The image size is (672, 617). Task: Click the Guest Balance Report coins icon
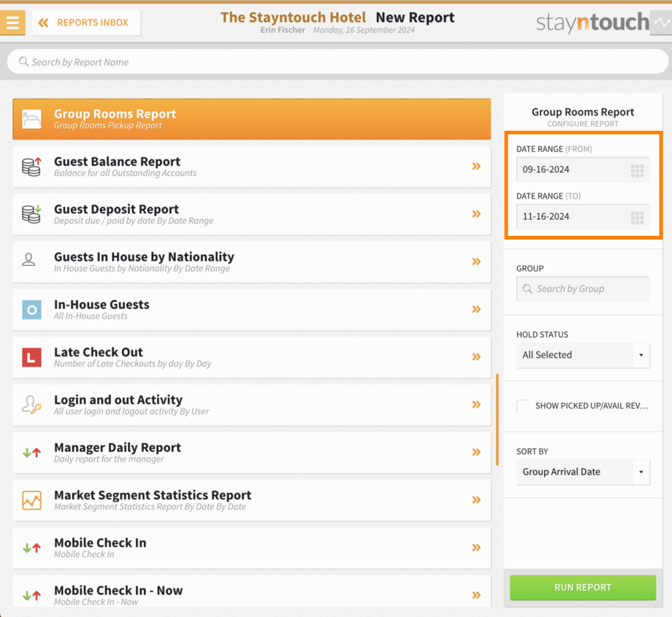pyautogui.click(x=31, y=166)
